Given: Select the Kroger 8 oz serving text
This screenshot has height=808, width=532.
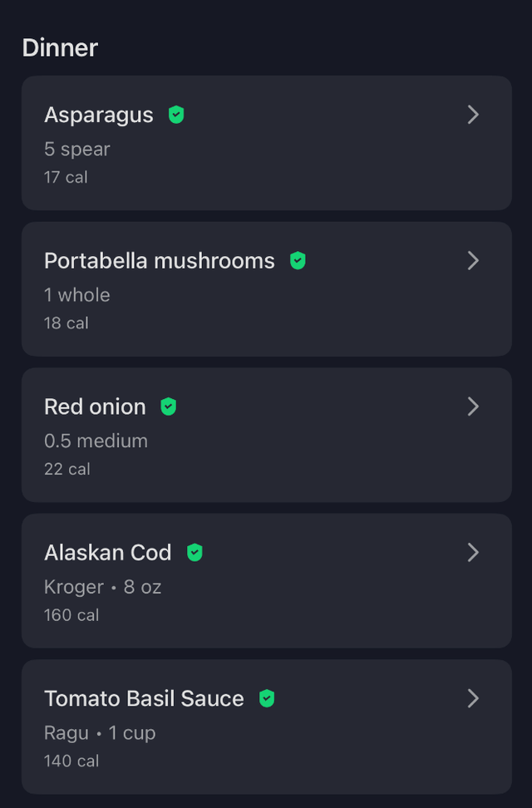Looking at the screenshot, I should 103,587.
